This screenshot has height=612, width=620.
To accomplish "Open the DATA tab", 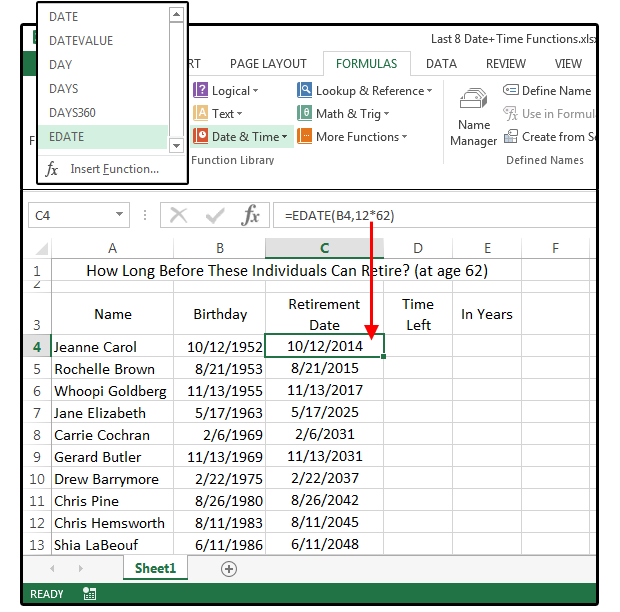I will point(441,64).
